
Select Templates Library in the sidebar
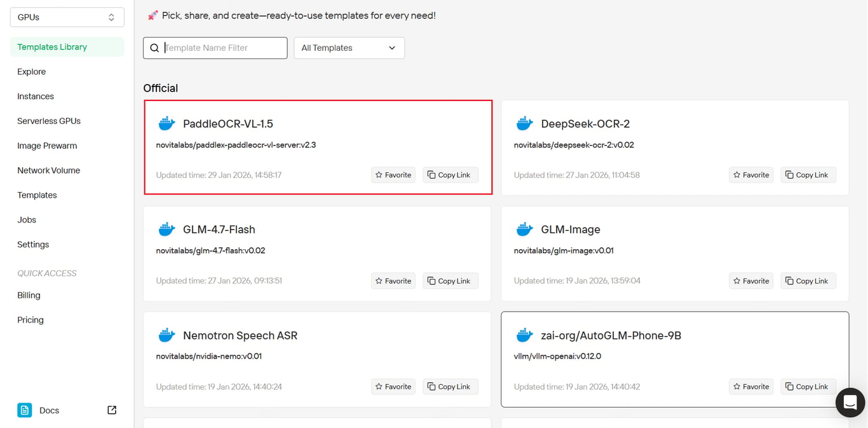coord(67,47)
